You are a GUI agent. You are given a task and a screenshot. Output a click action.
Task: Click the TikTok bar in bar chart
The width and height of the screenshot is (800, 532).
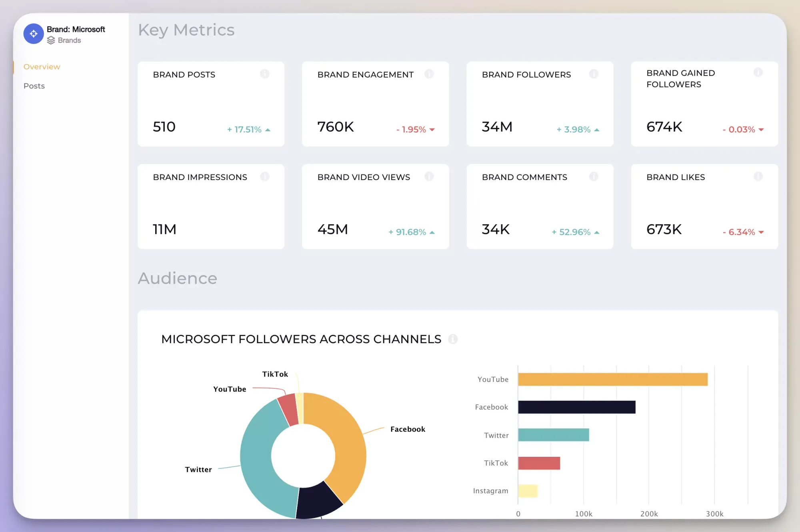click(x=539, y=463)
